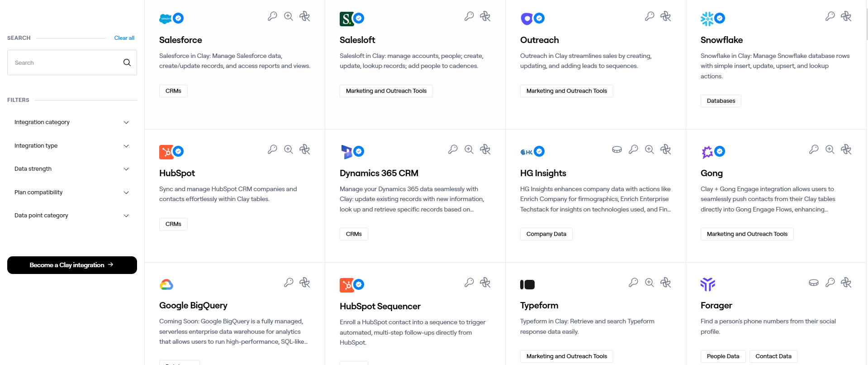
Task: Click the search magnifier icon in search box
Action: (x=127, y=62)
